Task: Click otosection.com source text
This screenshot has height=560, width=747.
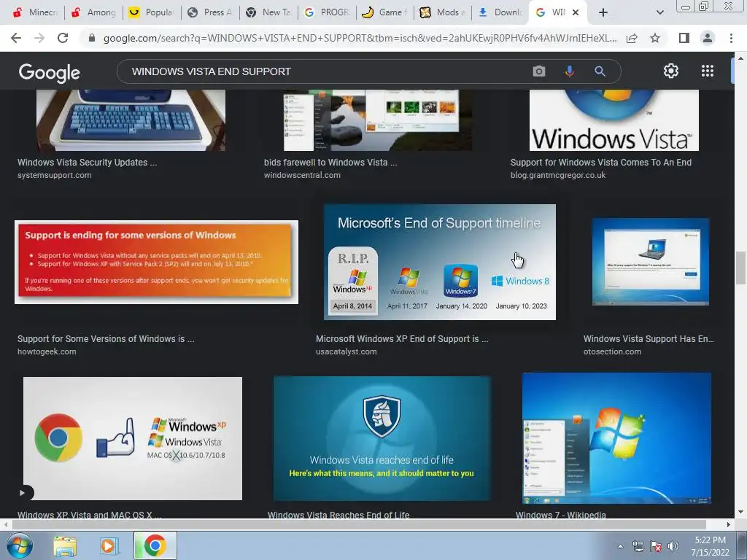Action: pos(612,352)
